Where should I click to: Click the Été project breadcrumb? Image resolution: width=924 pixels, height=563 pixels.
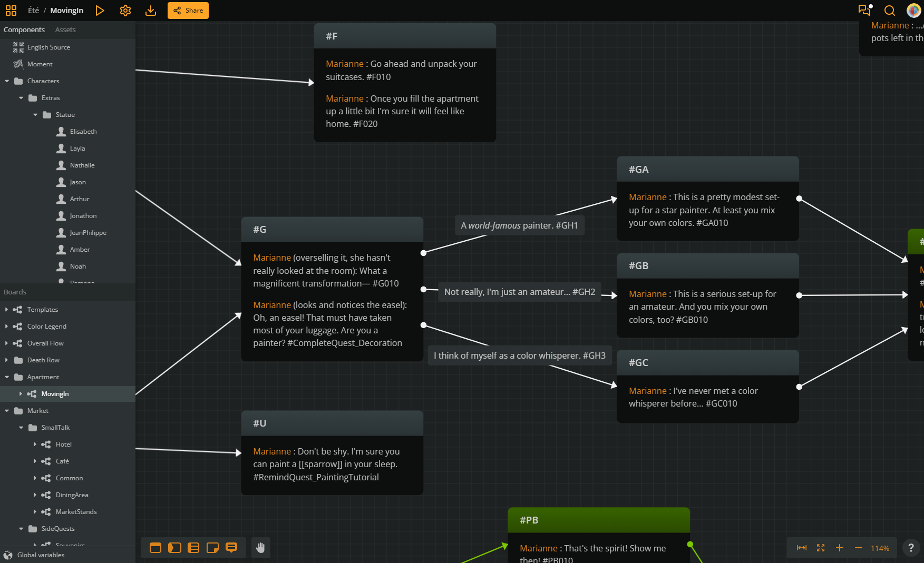point(34,11)
